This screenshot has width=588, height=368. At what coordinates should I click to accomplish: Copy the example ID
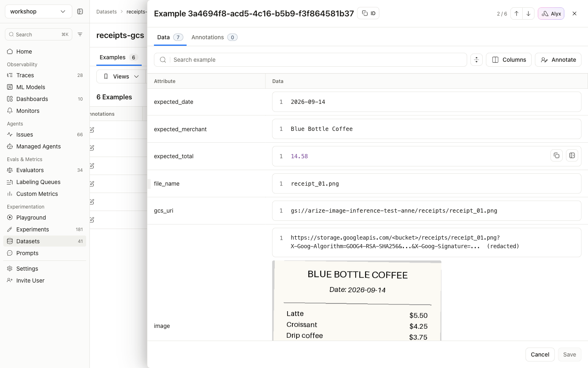pos(368,13)
